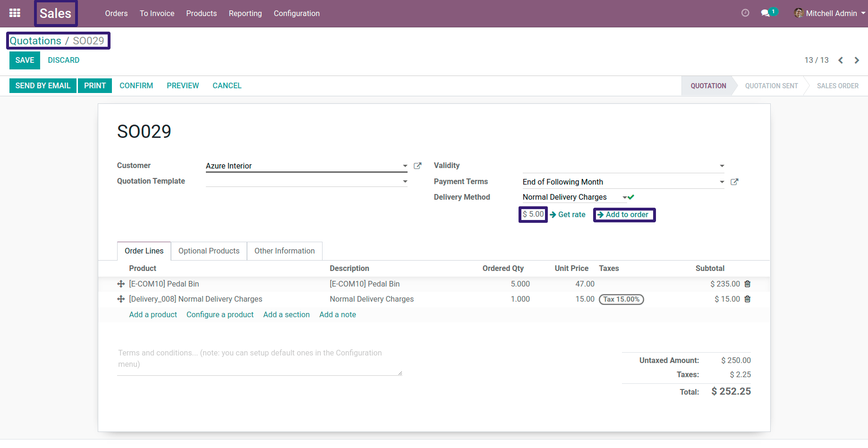Open the Reporting menu
This screenshot has height=448, width=868.
pos(245,13)
